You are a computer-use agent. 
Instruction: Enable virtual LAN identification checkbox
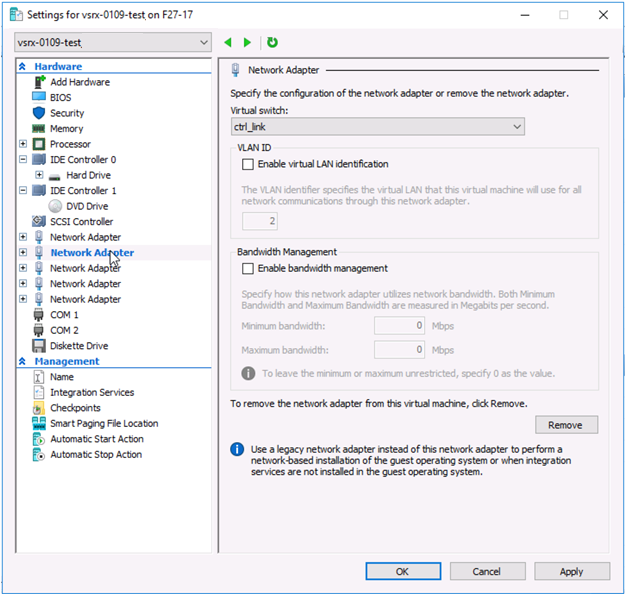tap(248, 164)
